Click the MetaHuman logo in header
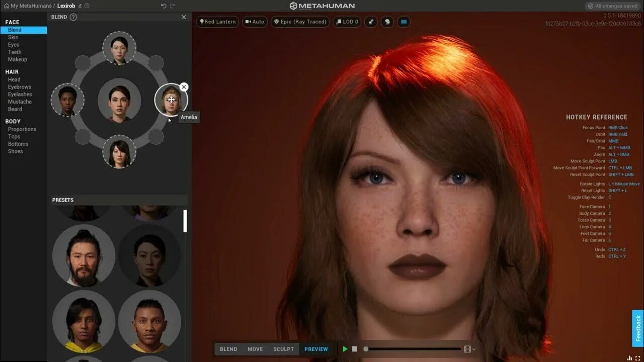Image resolution: width=644 pixels, height=362 pixels. [x=322, y=6]
